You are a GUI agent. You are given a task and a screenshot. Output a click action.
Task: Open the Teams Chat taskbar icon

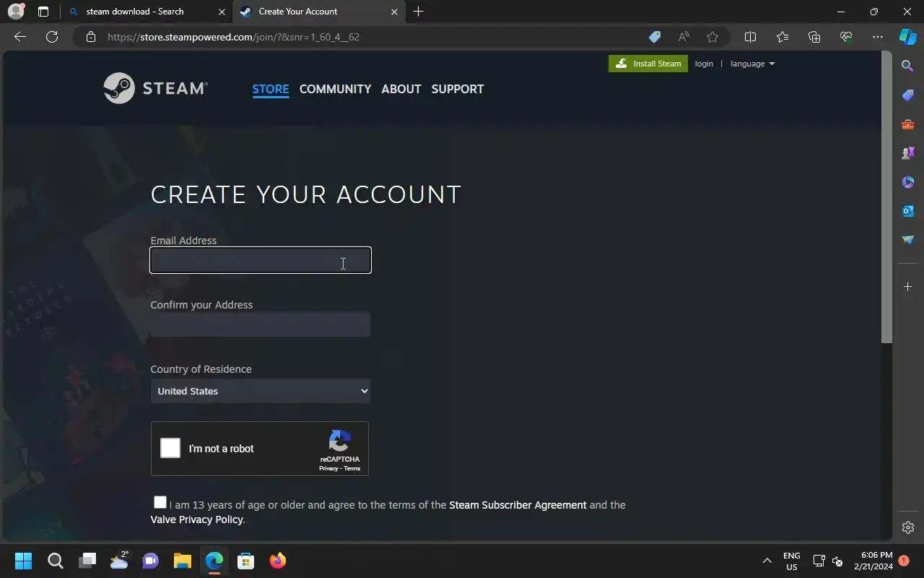150,561
